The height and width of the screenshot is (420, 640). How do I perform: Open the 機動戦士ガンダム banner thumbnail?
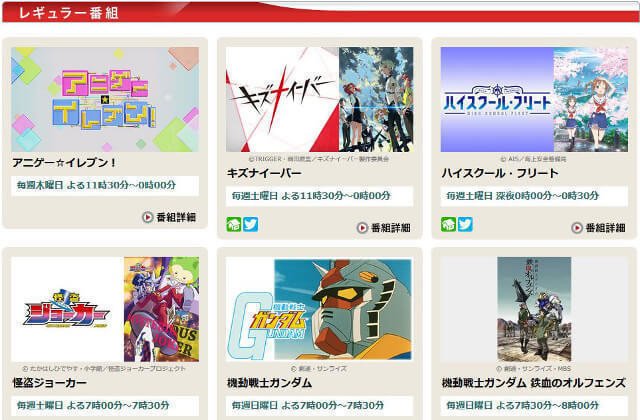pyautogui.click(x=320, y=309)
